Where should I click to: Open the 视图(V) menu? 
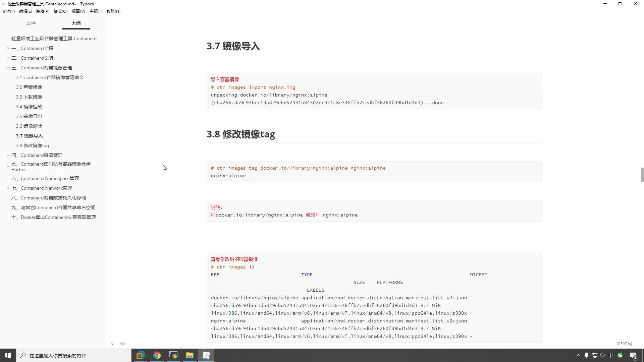[78, 11]
